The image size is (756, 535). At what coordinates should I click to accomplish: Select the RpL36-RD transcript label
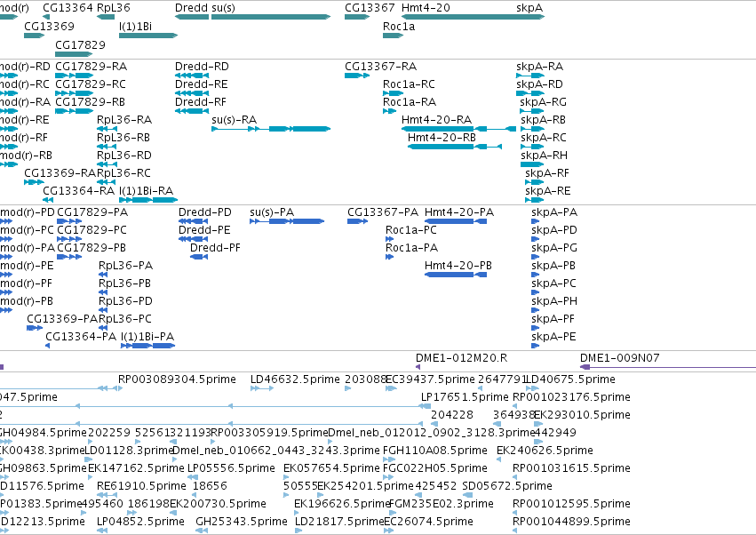(x=124, y=156)
